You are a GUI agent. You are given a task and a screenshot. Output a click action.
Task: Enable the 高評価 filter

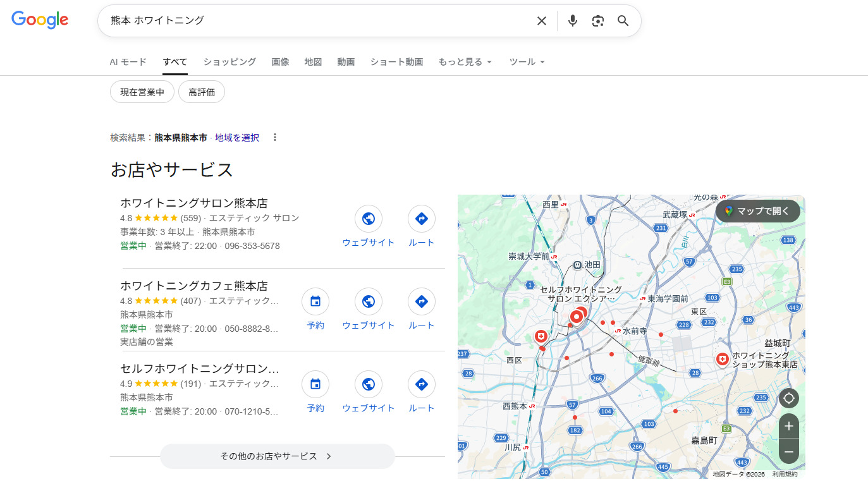pos(201,91)
